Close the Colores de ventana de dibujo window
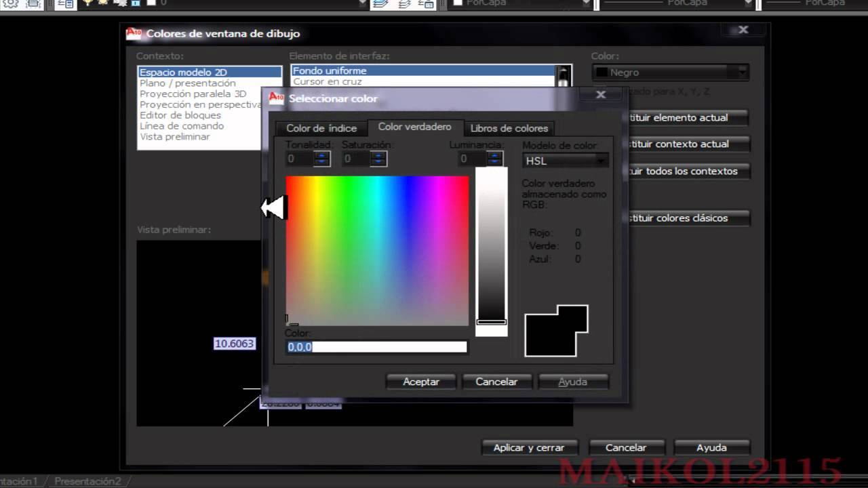Screen dimensions: 868x488 click(x=743, y=30)
